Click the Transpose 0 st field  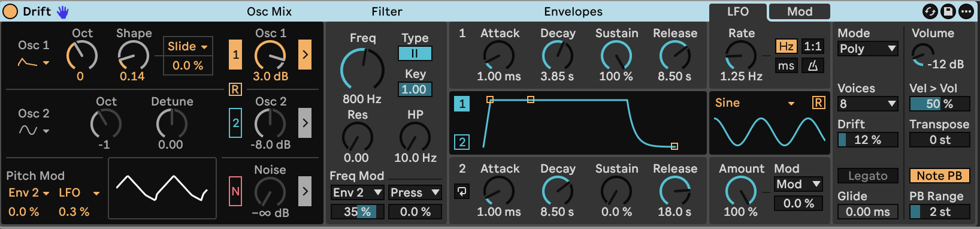(x=939, y=140)
